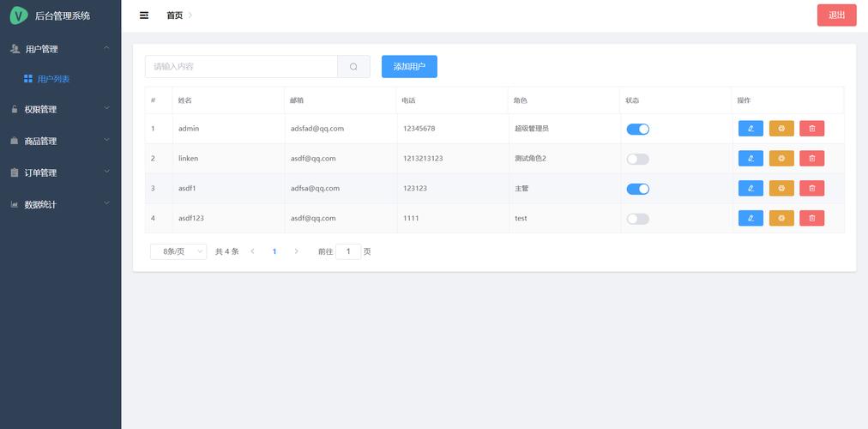
Task: Click orange settings icon for linken row
Action: [781, 159]
